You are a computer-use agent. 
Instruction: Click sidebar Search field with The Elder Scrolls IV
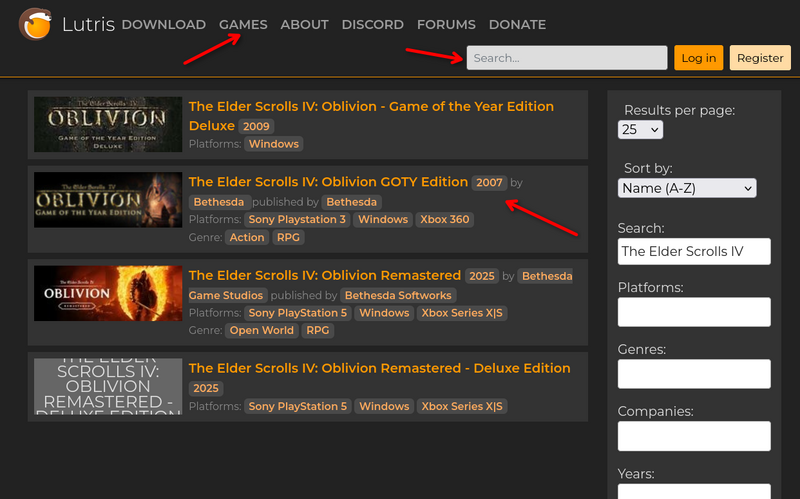694,252
